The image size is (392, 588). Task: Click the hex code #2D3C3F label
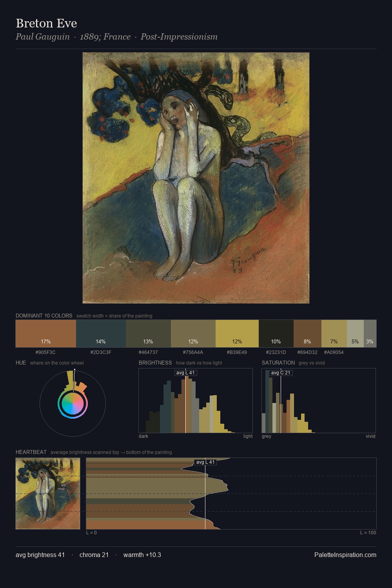coord(101,352)
